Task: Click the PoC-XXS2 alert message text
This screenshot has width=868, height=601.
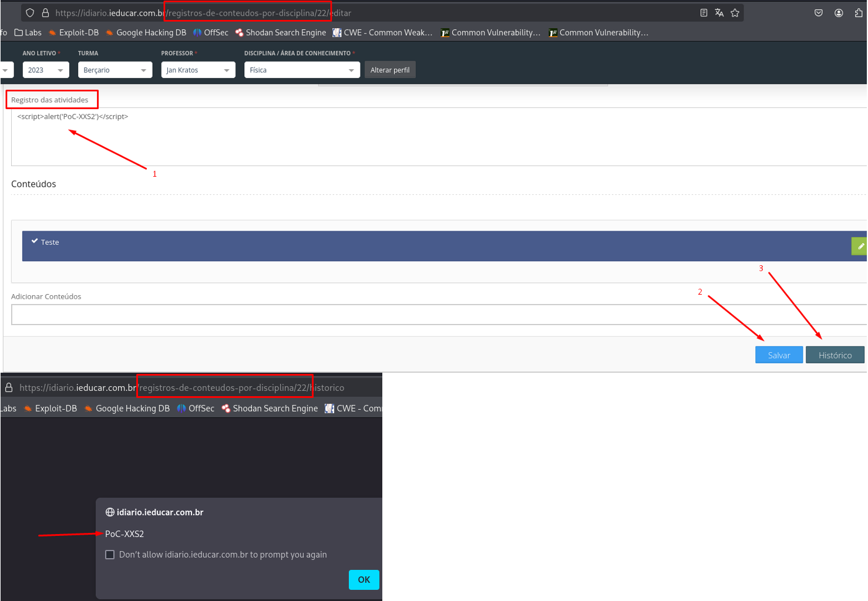Action: (125, 534)
